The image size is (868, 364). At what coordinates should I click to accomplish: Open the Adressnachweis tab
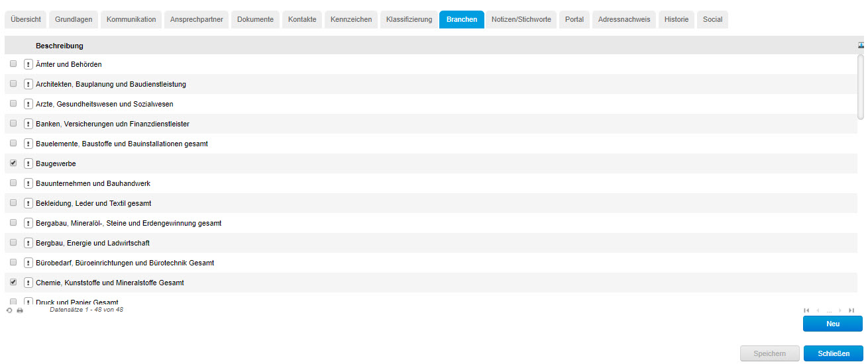click(624, 19)
